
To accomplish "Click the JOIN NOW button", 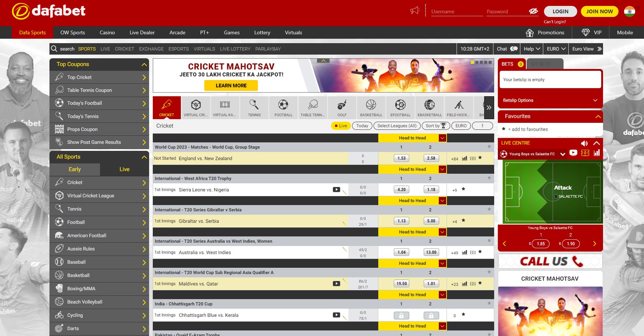I will [599, 11].
